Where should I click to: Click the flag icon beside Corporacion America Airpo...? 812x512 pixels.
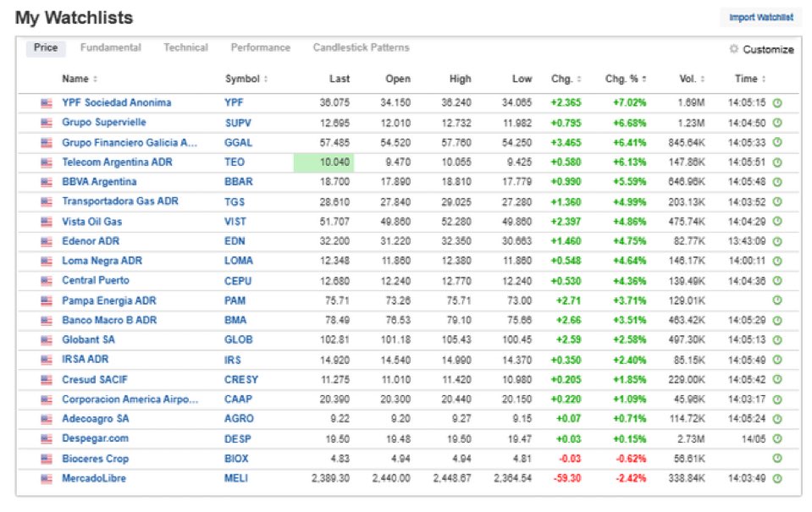(47, 399)
